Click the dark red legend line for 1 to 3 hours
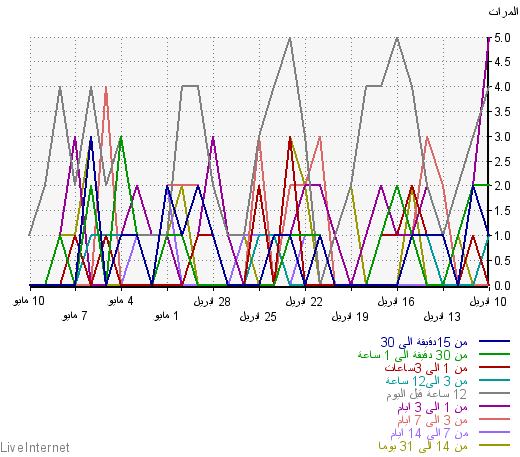Viewport: 520px width, 457px height. tap(494, 367)
